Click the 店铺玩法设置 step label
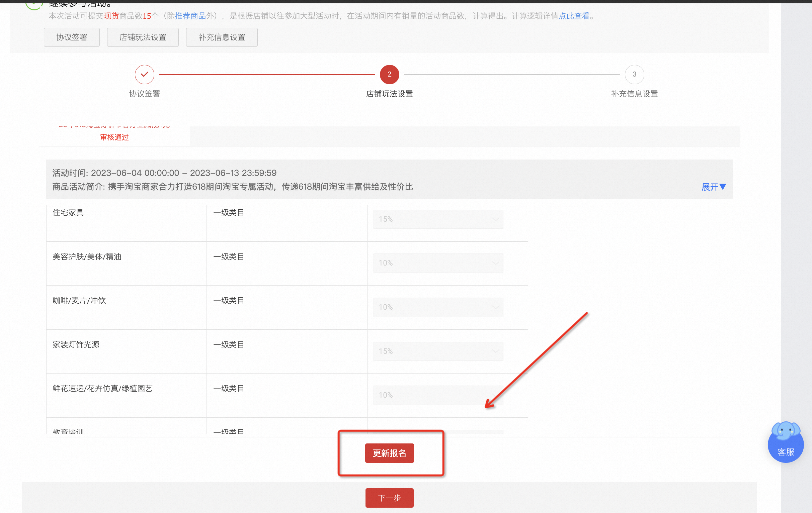Image resolution: width=812 pixels, height=513 pixels. coord(389,94)
